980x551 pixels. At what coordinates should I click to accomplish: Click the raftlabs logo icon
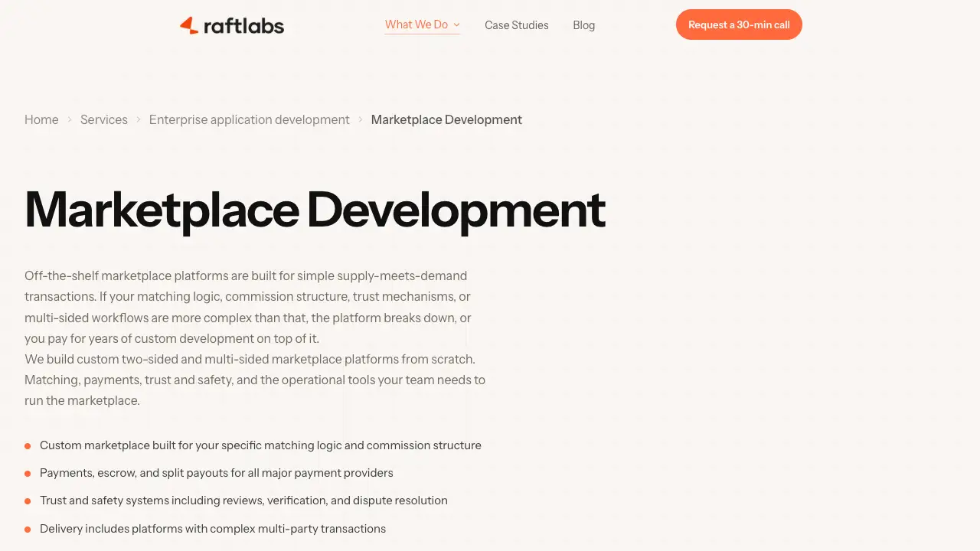189,25
